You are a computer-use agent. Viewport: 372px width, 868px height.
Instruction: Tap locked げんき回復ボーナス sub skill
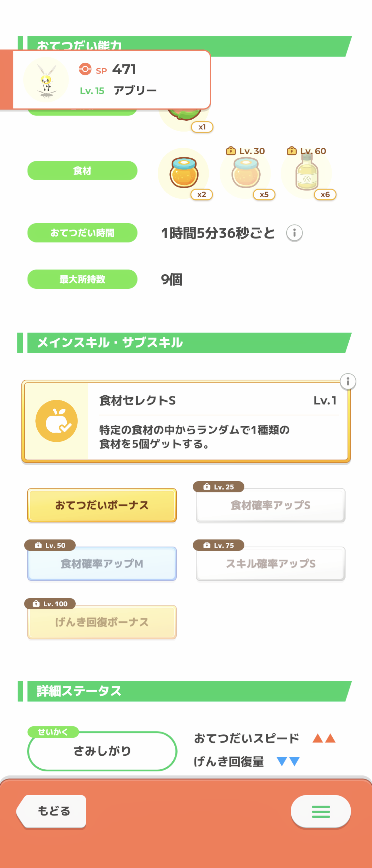pyautogui.click(x=102, y=622)
